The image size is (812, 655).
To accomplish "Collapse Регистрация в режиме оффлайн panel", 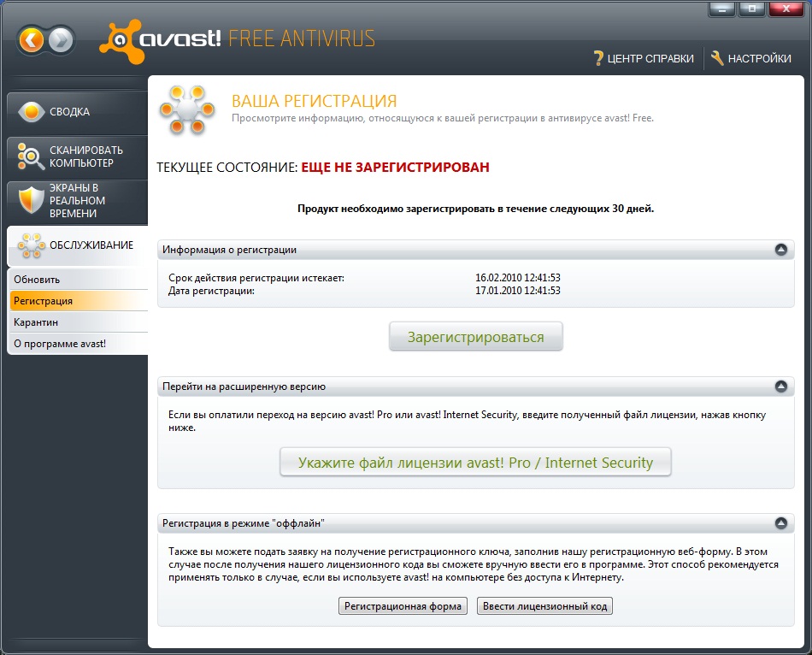I will coord(781,523).
